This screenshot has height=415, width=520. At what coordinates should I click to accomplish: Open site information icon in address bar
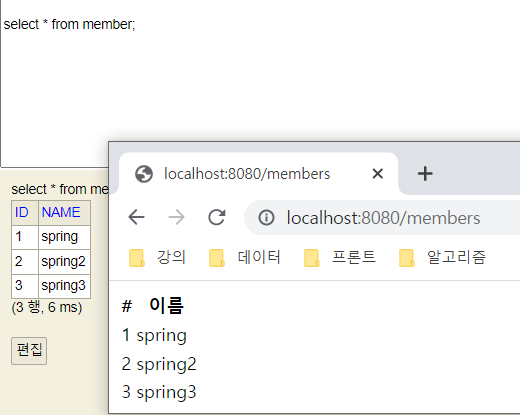[x=266, y=218]
